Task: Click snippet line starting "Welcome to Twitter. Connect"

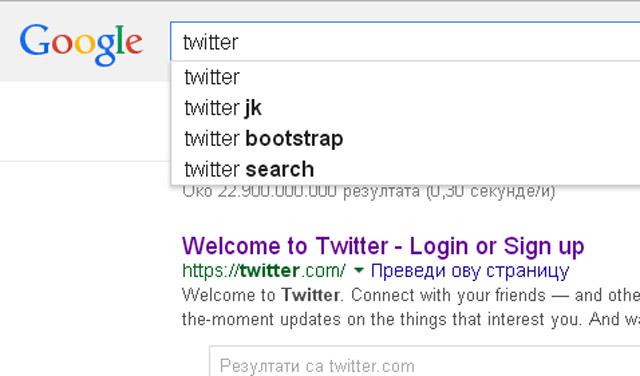Action: pos(411,295)
